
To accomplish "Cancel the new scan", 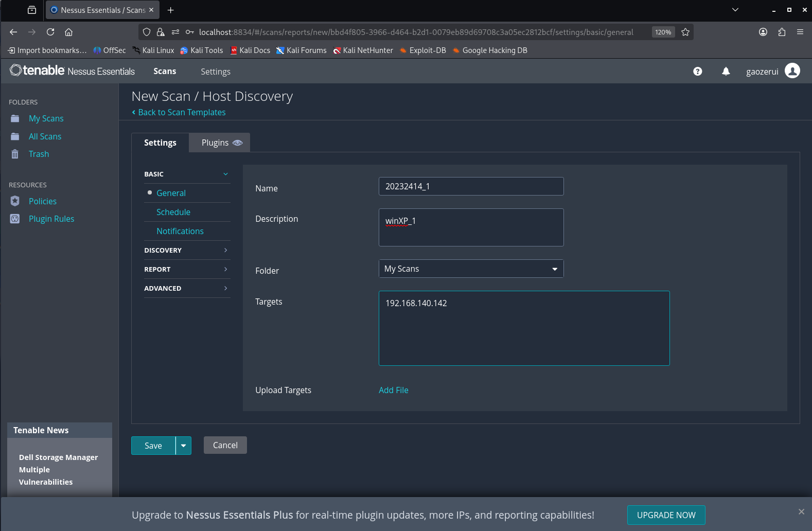I will click(225, 445).
